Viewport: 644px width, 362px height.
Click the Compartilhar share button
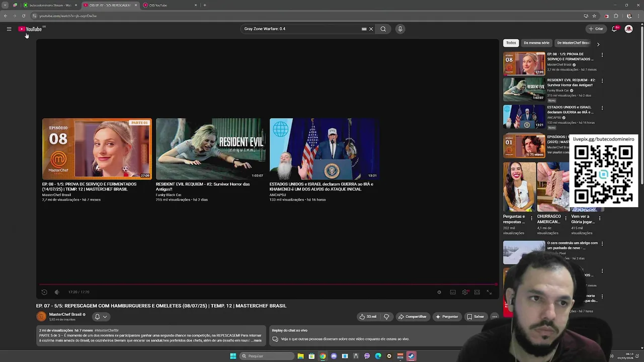point(412,317)
